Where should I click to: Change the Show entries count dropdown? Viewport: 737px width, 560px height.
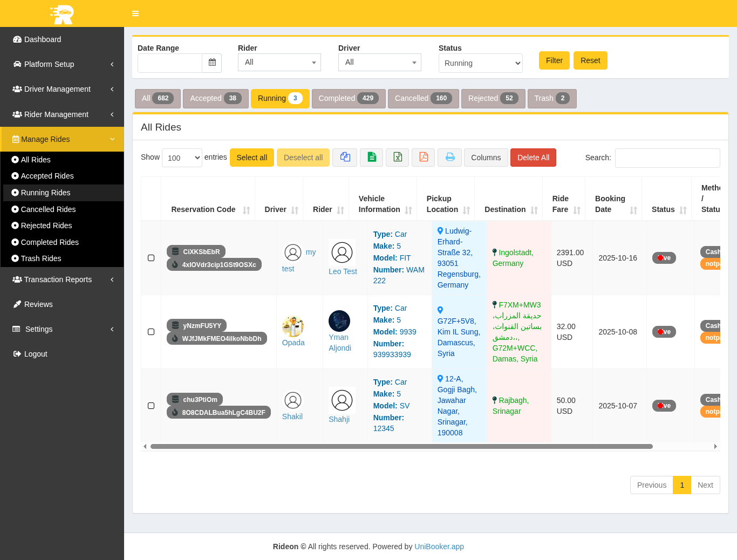pos(182,158)
